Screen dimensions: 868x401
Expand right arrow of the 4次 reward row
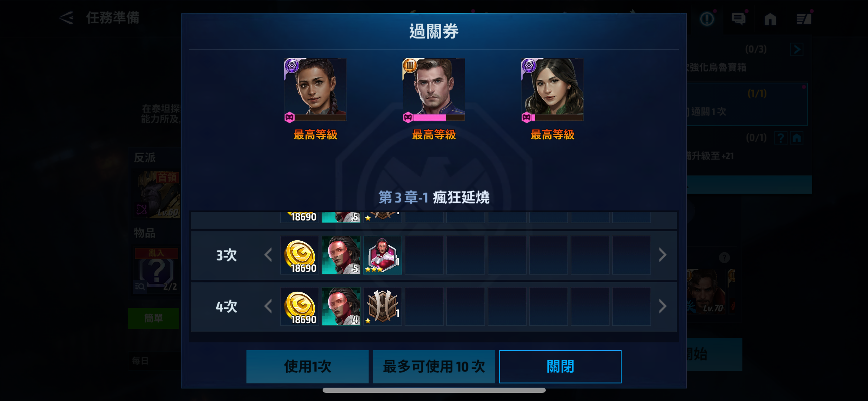662,306
